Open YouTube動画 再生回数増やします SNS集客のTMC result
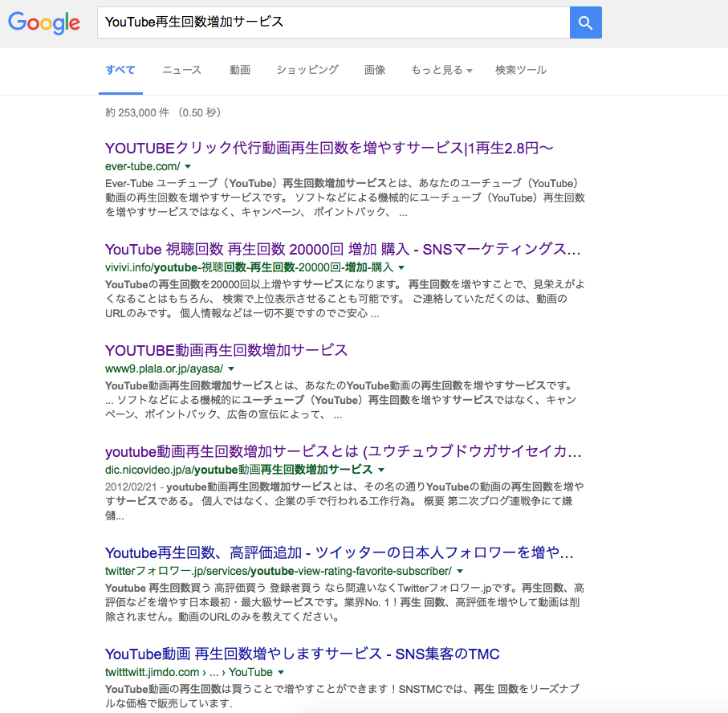The image size is (728, 713). [x=303, y=654]
